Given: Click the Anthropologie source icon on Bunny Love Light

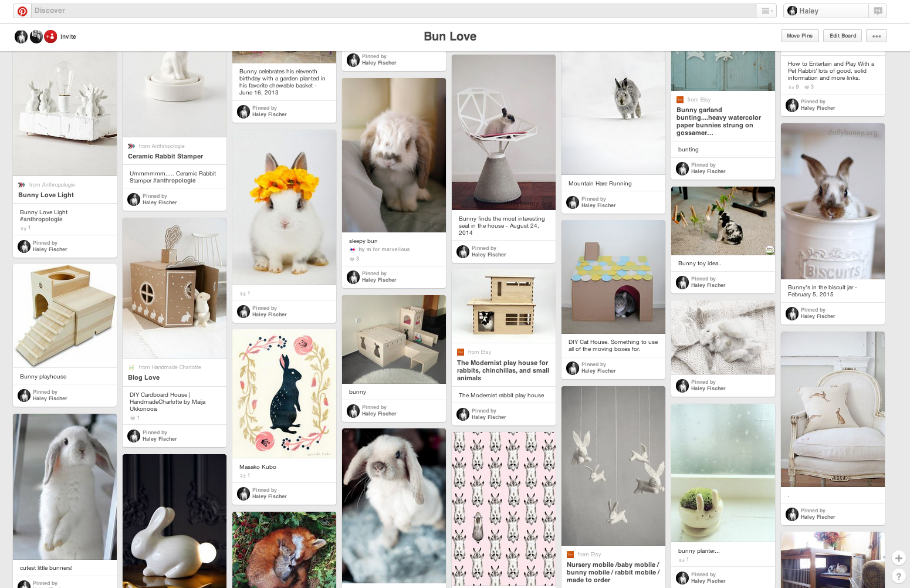Looking at the screenshot, I should pos(22,185).
